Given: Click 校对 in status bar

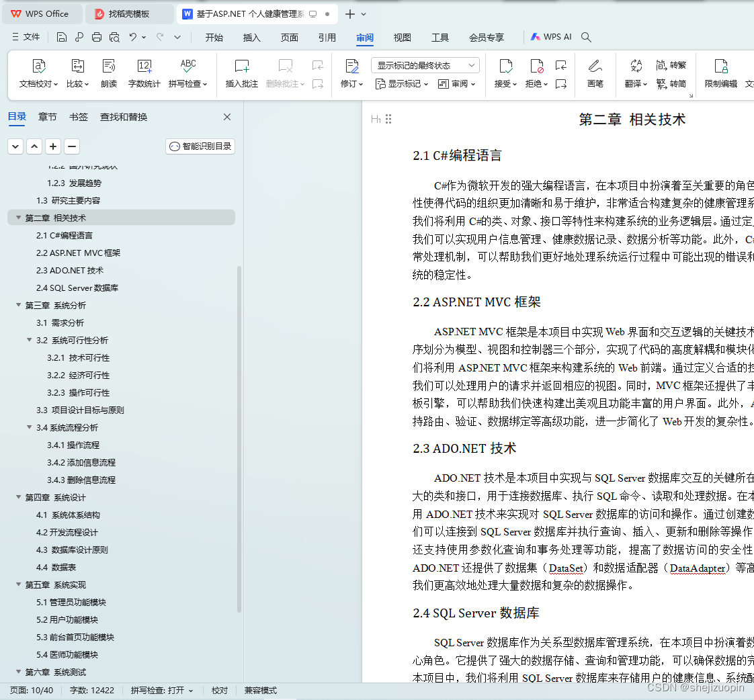Looking at the screenshot, I should (x=220, y=691).
